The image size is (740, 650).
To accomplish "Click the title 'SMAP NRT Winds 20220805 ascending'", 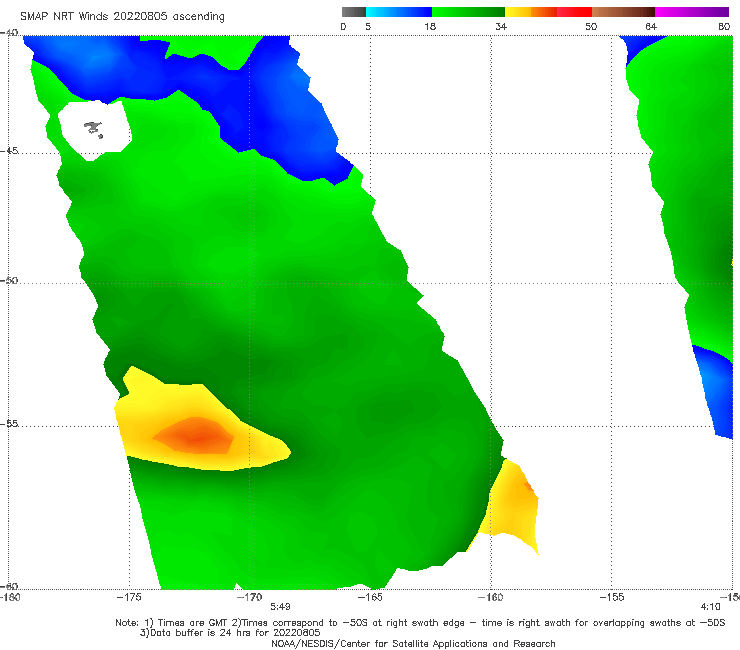I will coord(122,16).
